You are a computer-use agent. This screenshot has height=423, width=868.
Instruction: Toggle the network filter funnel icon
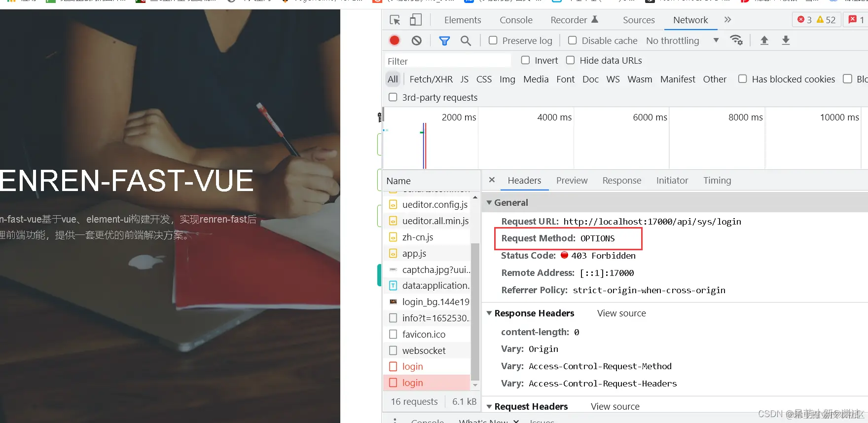pyautogui.click(x=444, y=40)
